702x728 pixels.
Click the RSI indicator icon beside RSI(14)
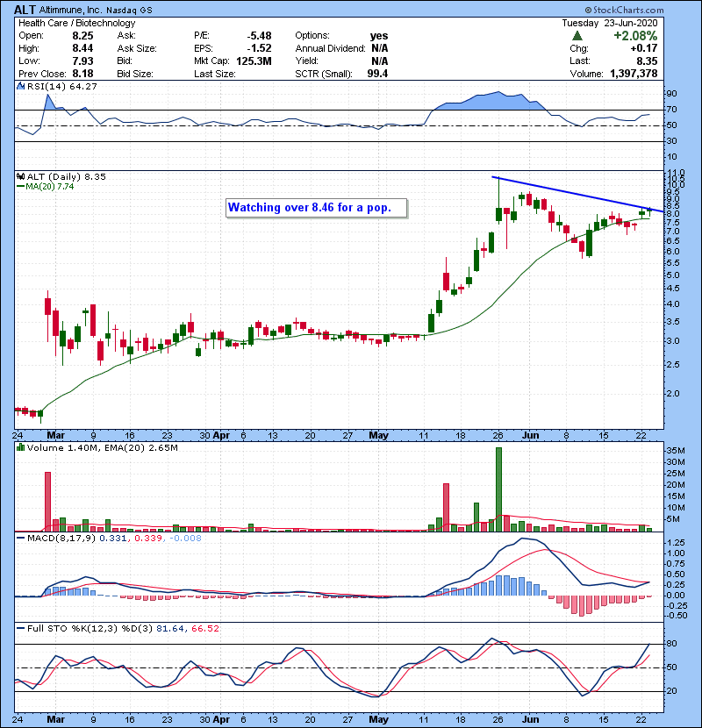21,86
